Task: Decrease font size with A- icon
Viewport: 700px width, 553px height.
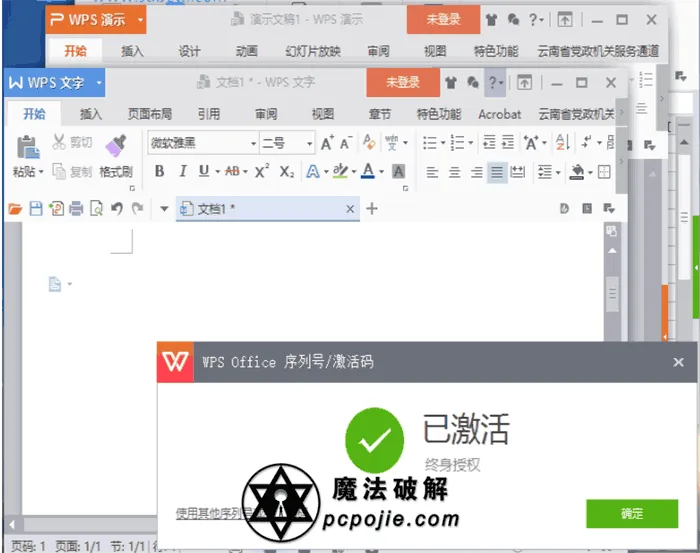Action: tap(346, 143)
